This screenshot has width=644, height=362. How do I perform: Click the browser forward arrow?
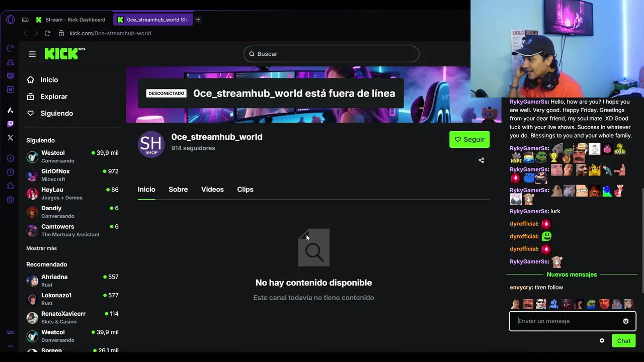[36, 33]
